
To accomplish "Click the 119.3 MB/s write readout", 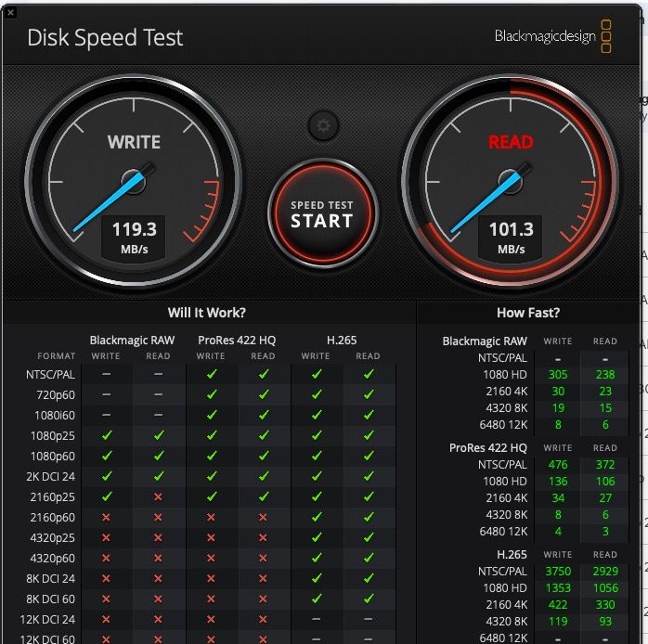I will click(x=134, y=237).
